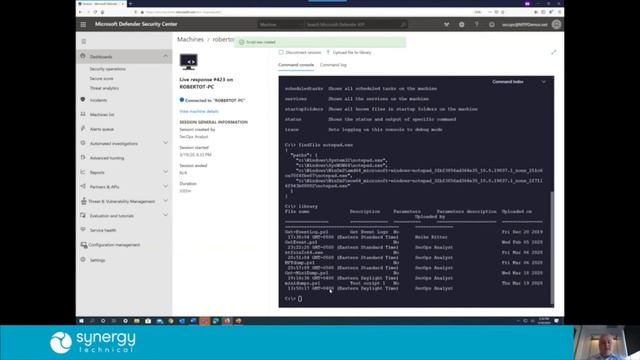Click "Live response #423 on ROBERTOT-PC" heading
The width and height of the screenshot is (640, 360).
(x=206, y=83)
